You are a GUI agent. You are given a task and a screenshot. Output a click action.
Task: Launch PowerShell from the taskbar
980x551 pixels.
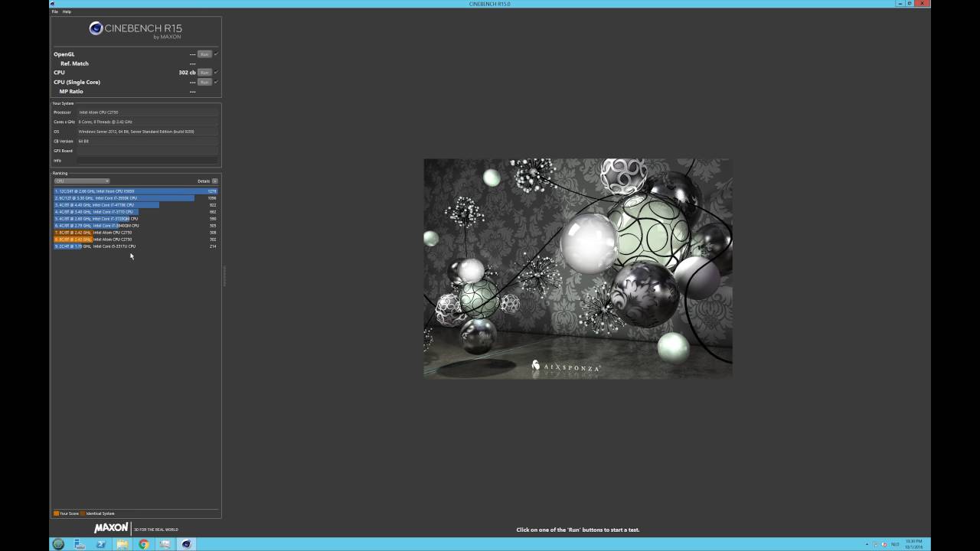101,544
